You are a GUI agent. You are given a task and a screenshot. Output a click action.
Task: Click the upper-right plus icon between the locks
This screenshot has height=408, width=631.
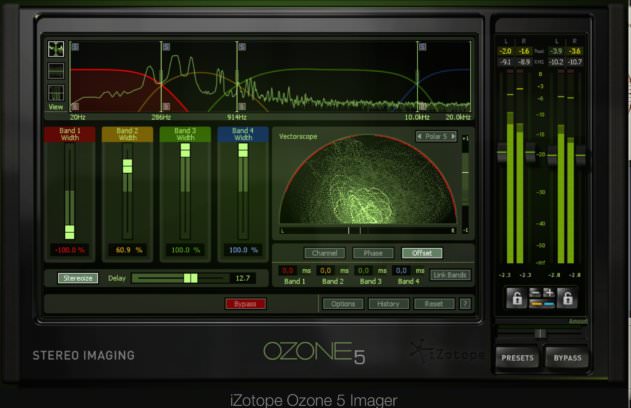[x=549, y=293]
